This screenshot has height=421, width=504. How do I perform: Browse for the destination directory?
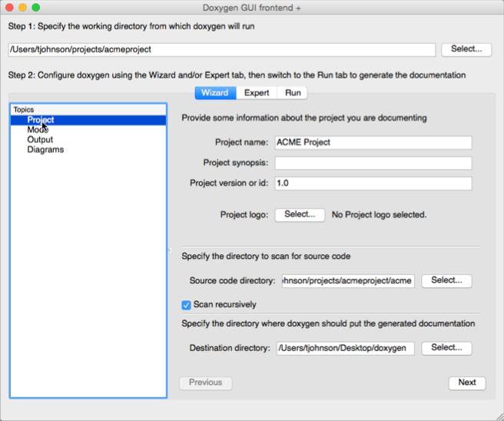coord(446,348)
